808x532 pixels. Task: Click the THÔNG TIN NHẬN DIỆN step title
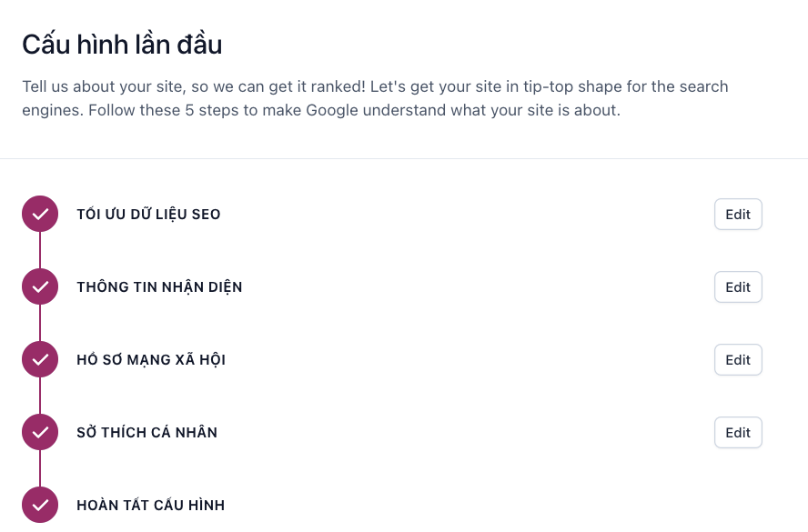(159, 286)
